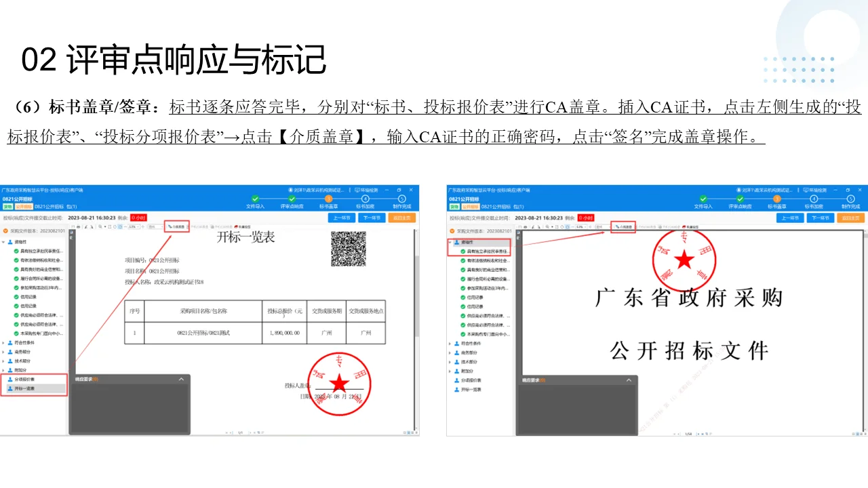
Task: Click the print icon in the document toolbar
Action: [x=79, y=226]
